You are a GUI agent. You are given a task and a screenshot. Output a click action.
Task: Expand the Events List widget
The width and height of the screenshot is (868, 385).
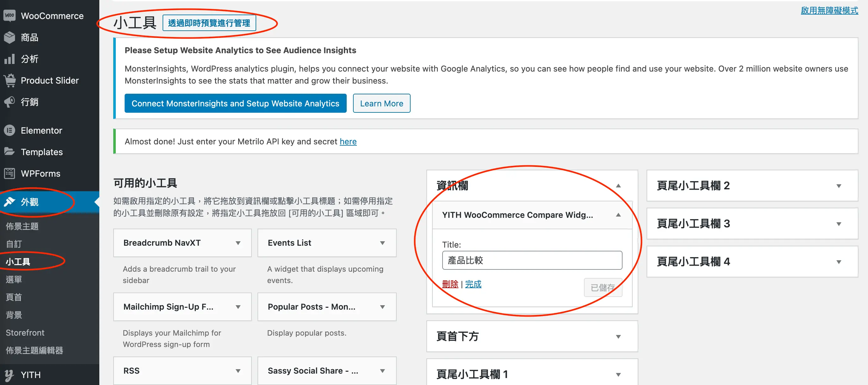(x=382, y=243)
